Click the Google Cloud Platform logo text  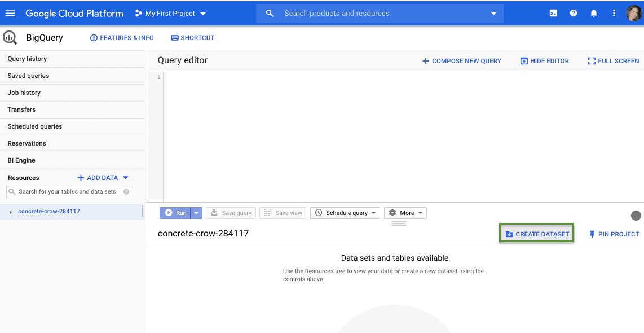[74, 13]
